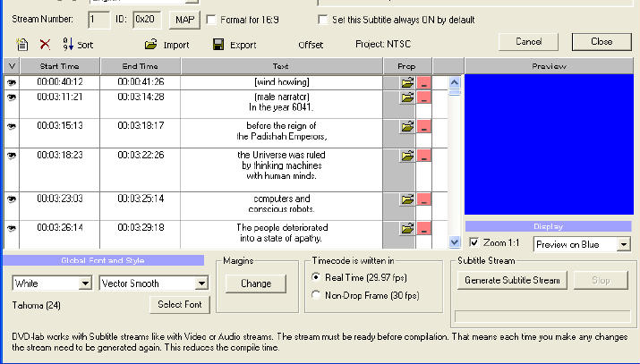The image size is (640, 364).
Task: Delete subtitle with red X icon
Action: click(x=45, y=44)
